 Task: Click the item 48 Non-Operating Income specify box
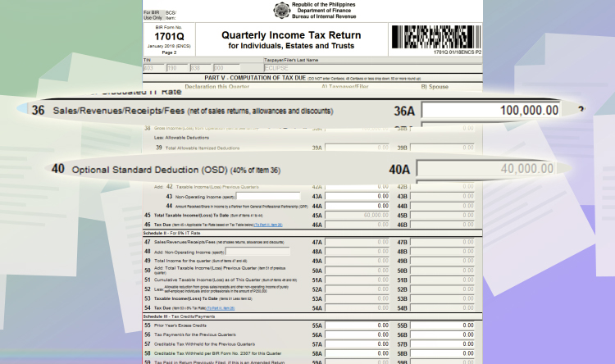tap(257, 252)
